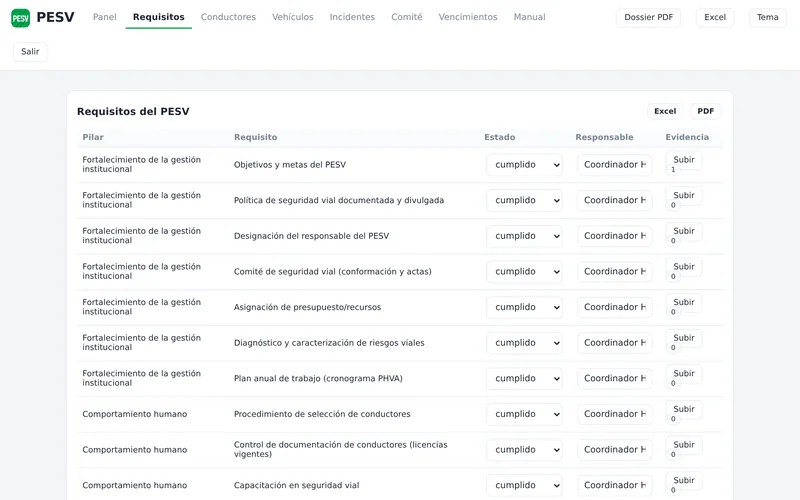Image resolution: width=800 pixels, height=500 pixels.
Task: Edit Responsable field for Plan anual de trabajo
Action: point(615,379)
